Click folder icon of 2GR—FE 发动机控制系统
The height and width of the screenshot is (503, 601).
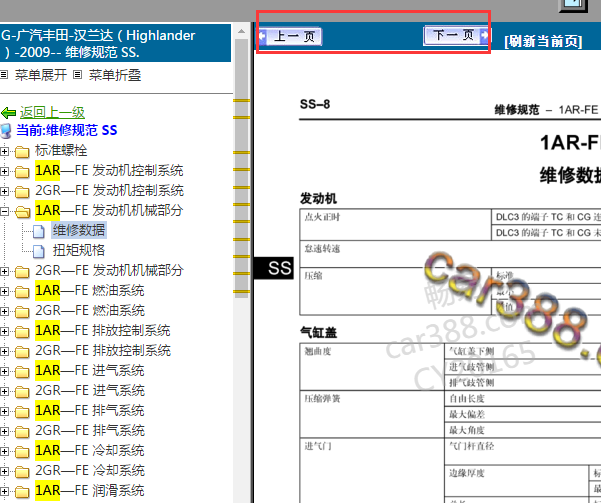tap(22, 192)
